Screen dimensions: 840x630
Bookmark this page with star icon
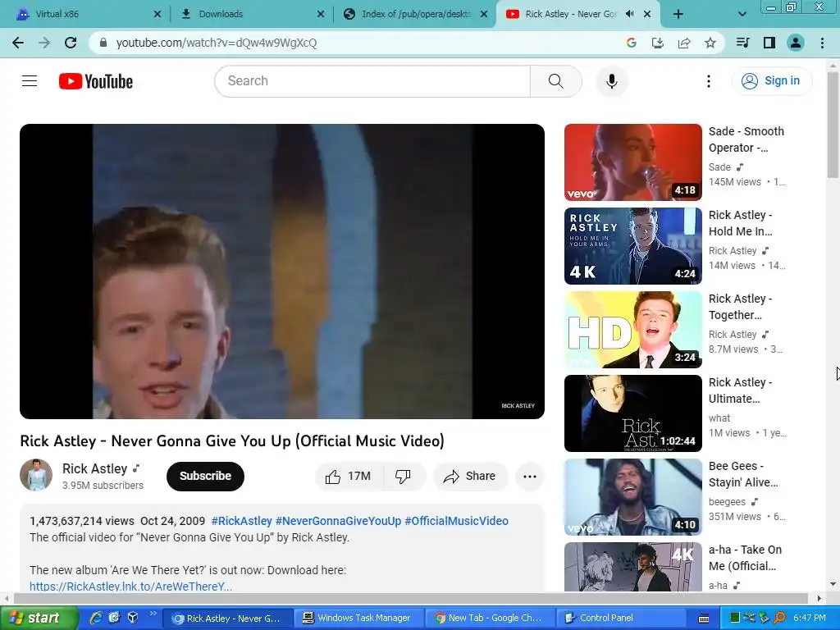pos(710,43)
